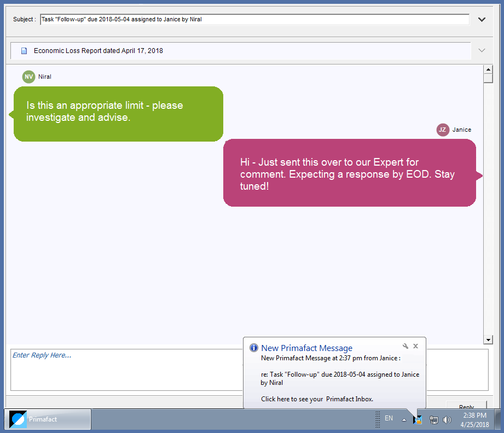Open the network tray icon
Image resolution: width=504 pixels, height=433 pixels.
(434, 420)
